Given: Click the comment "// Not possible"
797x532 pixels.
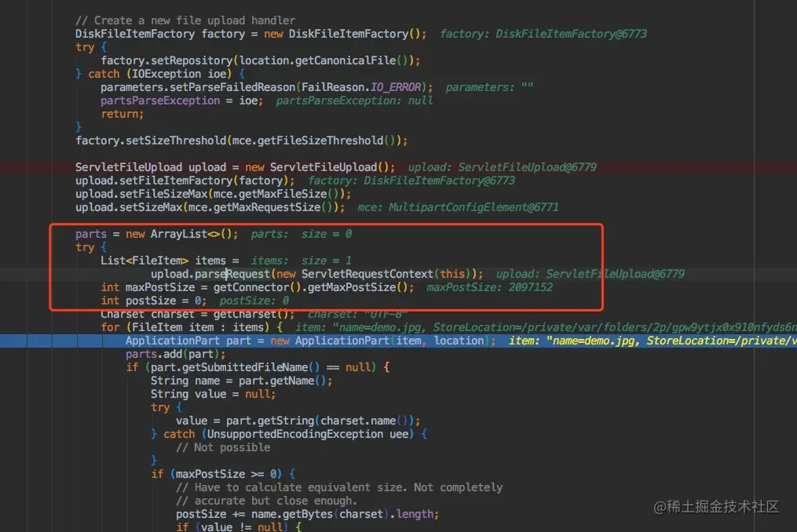Looking at the screenshot, I should (x=223, y=447).
